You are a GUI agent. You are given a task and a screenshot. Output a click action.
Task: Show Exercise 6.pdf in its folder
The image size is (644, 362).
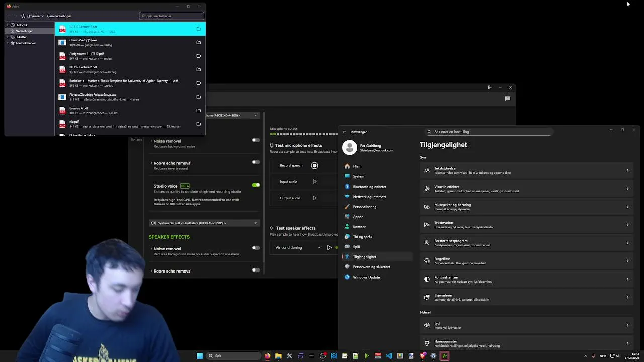[x=198, y=110]
